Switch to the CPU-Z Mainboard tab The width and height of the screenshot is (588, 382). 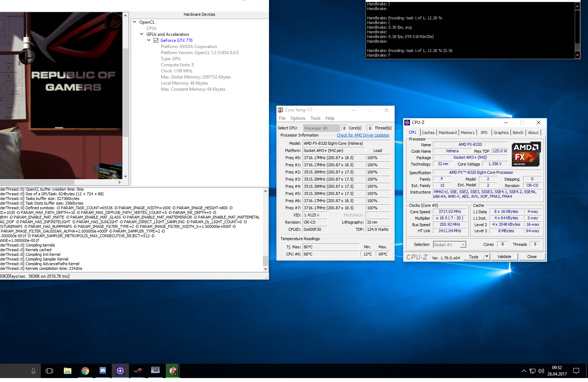pyautogui.click(x=448, y=133)
